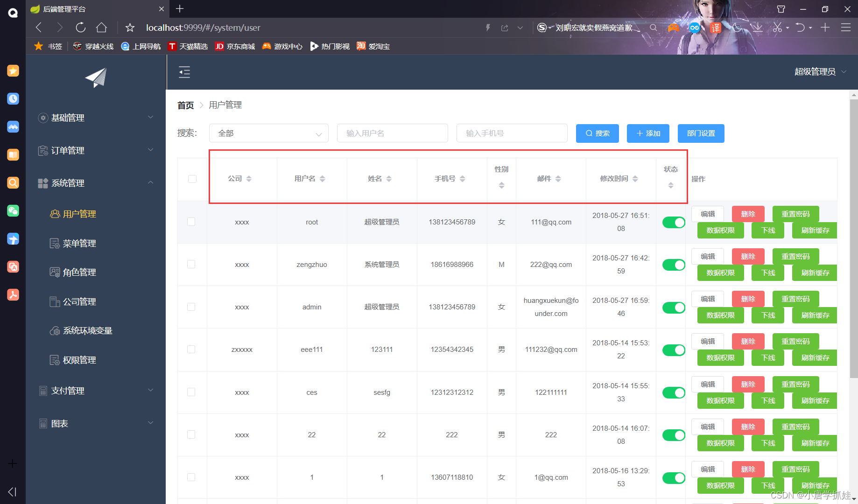Check the row checkbox for user zengzhuo

[x=191, y=264]
